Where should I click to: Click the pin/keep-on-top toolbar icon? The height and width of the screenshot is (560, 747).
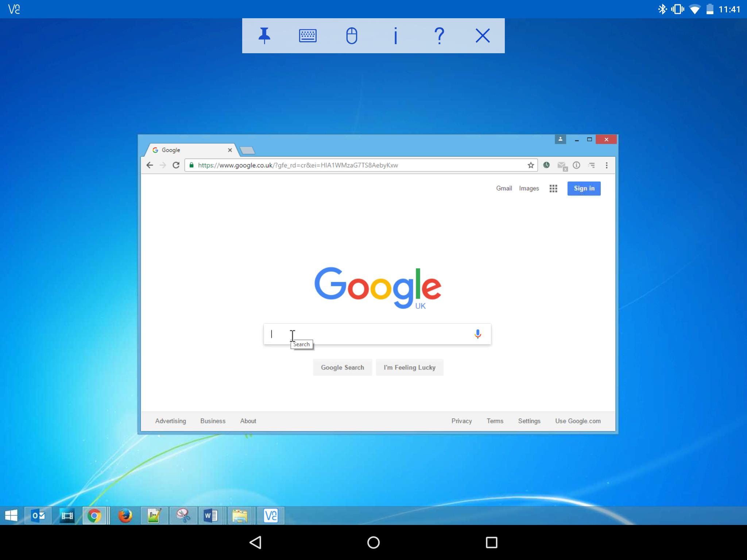263,35
